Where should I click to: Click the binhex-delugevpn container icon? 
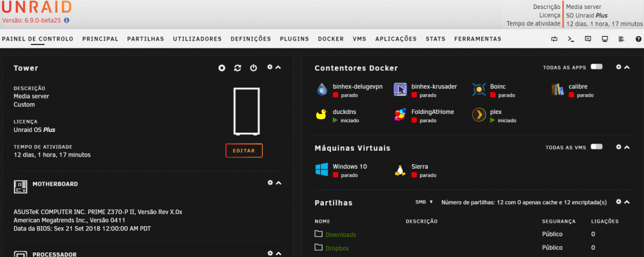tap(322, 90)
